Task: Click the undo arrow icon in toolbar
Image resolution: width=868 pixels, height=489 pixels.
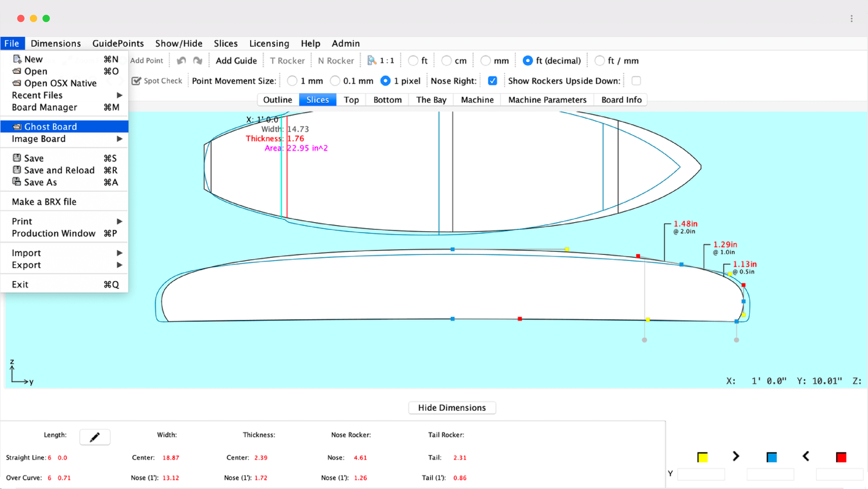Action: tap(181, 61)
